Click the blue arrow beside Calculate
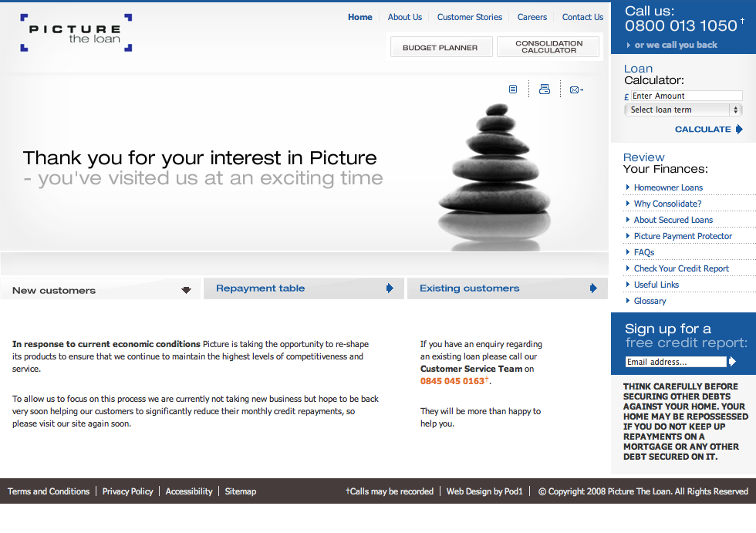The width and height of the screenshot is (756, 533). coord(739,129)
